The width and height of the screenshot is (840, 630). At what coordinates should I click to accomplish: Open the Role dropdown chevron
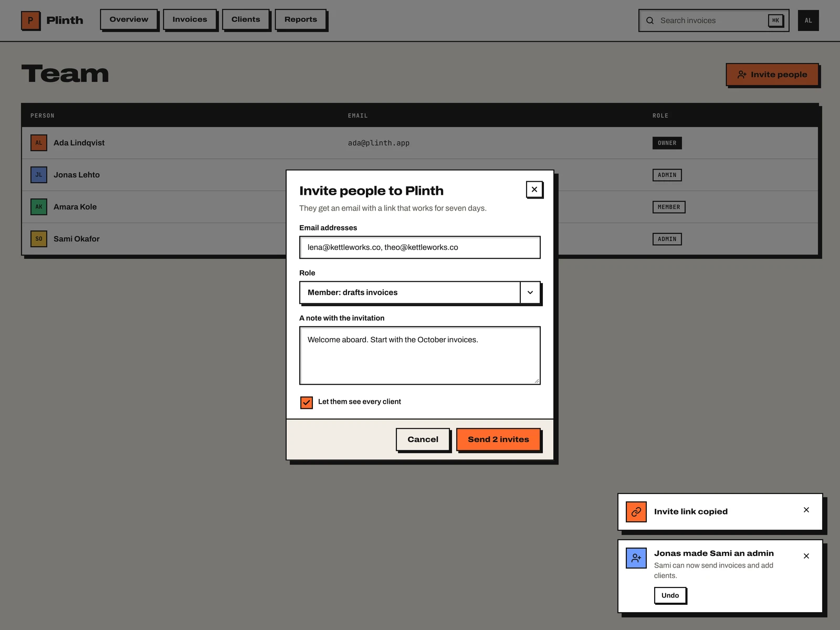pyautogui.click(x=530, y=292)
